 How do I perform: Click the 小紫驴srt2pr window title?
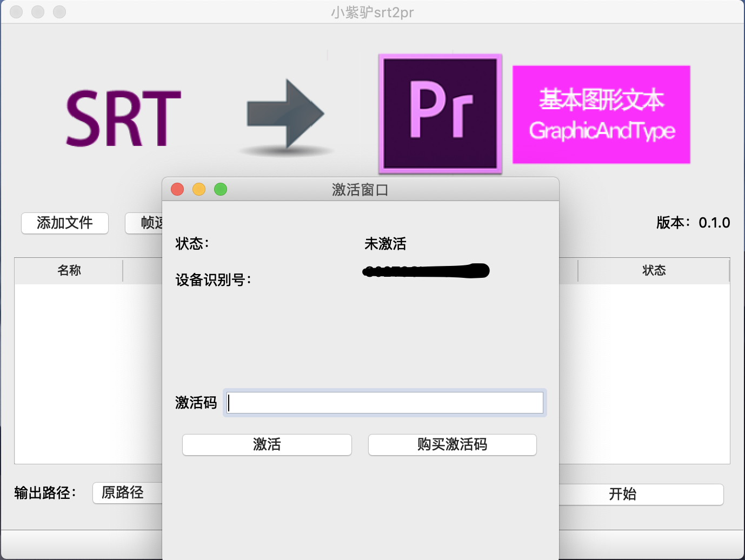[372, 12]
